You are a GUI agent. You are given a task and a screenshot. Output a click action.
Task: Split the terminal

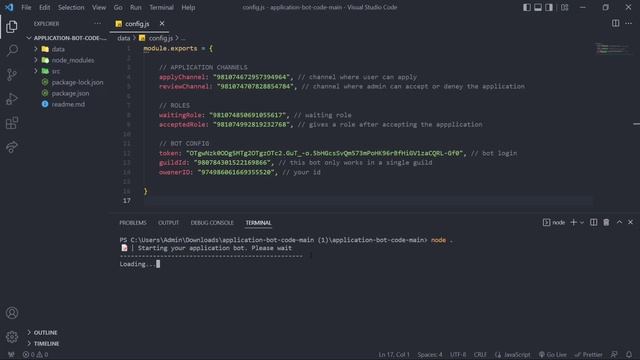pos(593,222)
